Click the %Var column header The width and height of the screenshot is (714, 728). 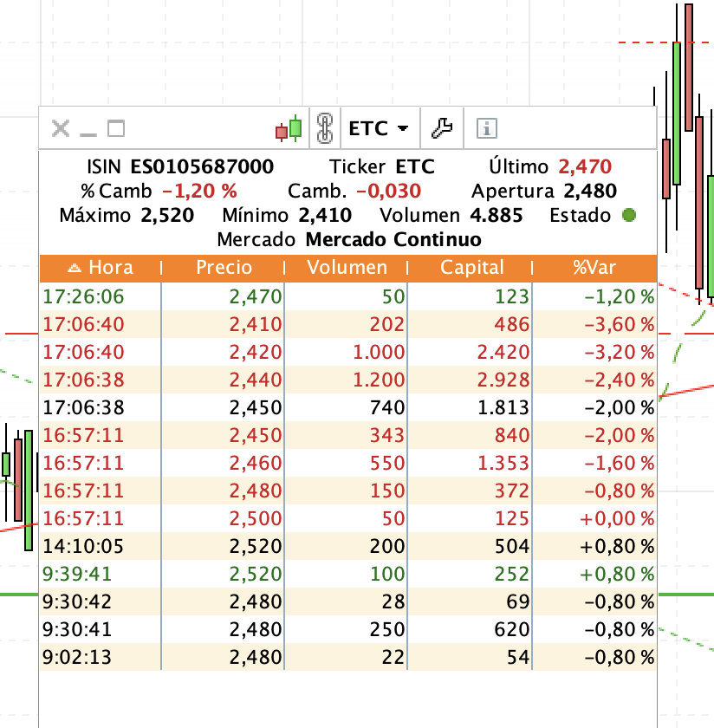pyautogui.click(x=594, y=268)
